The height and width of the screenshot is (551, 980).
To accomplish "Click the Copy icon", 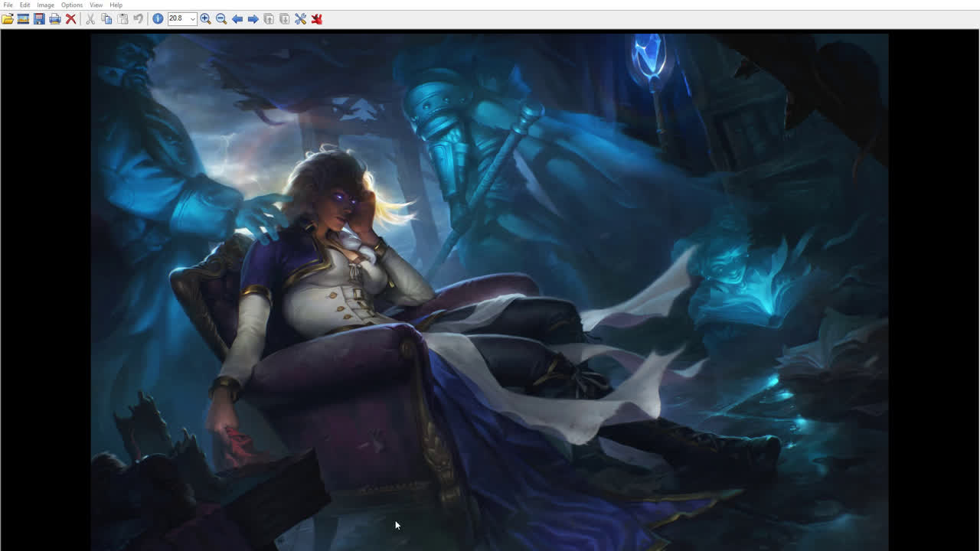I will pyautogui.click(x=106, y=18).
